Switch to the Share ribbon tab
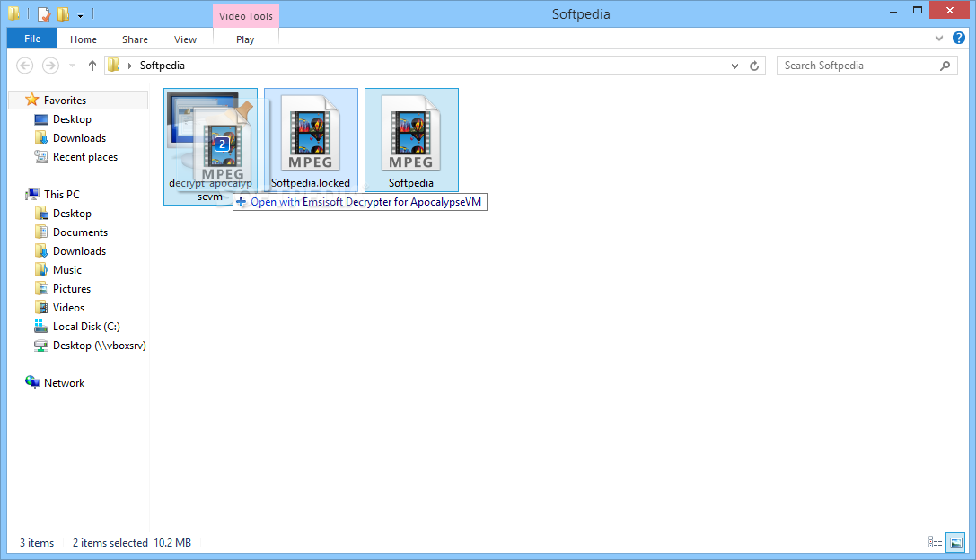 tap(135, 39)
